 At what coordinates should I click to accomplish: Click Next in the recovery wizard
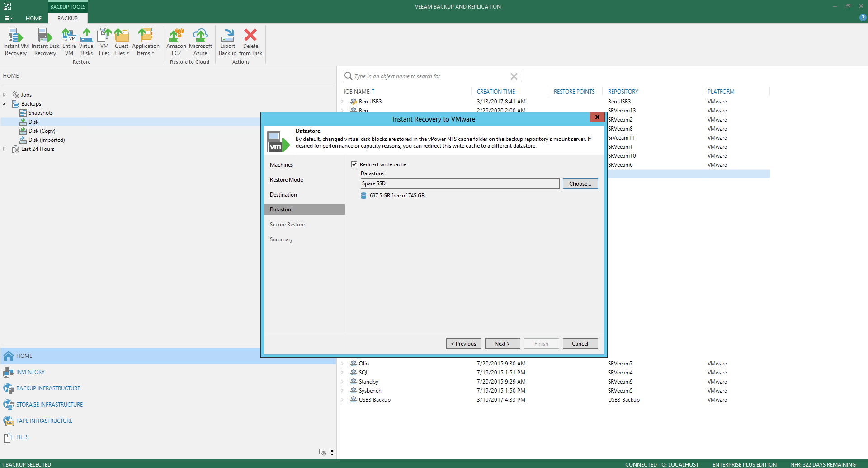(502, 344)
